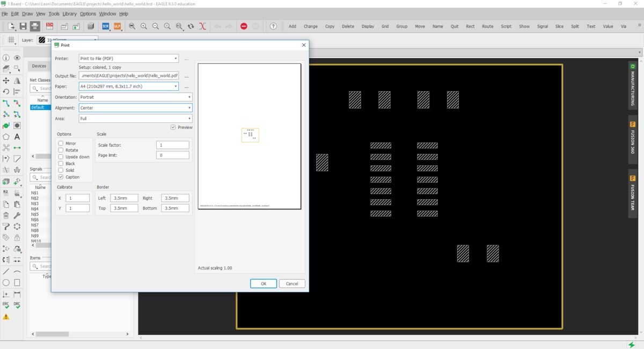Select the Move tool icon
The image size is (644, 349).
pos(6,81)
